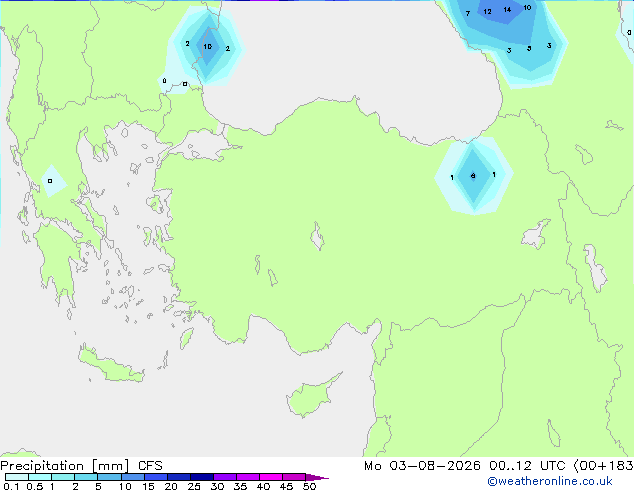Click the '45' legend scale label
The height and width of the screenshot is (490, 634).
tap(286, 486)
